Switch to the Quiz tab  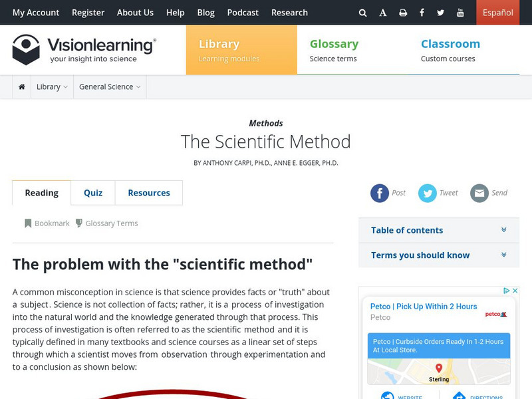pyautogui.click(x=93, y=193)
